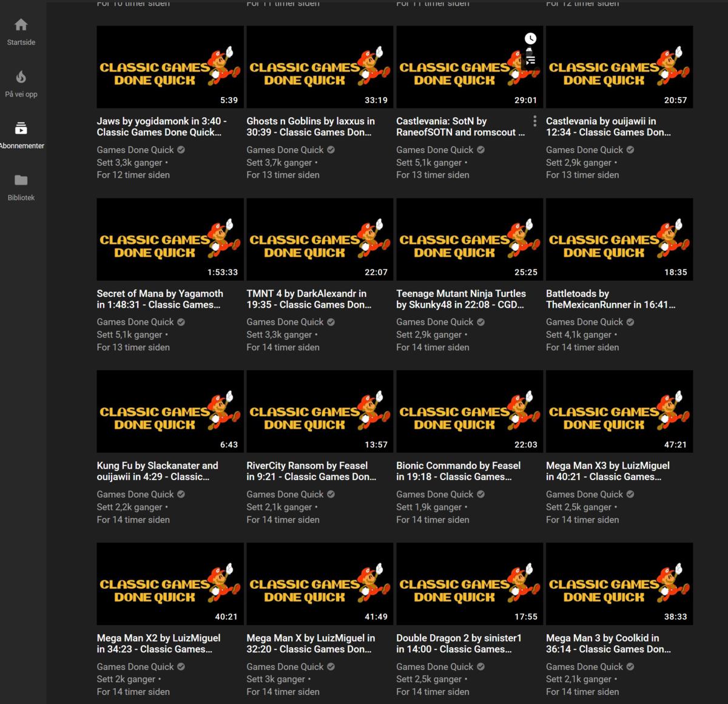This screenshot has height=704, width=728.
Task: Open Mega Man 3 by Coolkid title
Action: pos(608,644)
